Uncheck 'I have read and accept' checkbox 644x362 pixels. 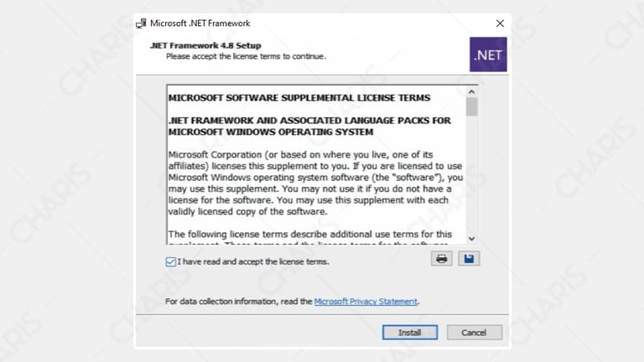pyautogui.click(x=171, y=261)
